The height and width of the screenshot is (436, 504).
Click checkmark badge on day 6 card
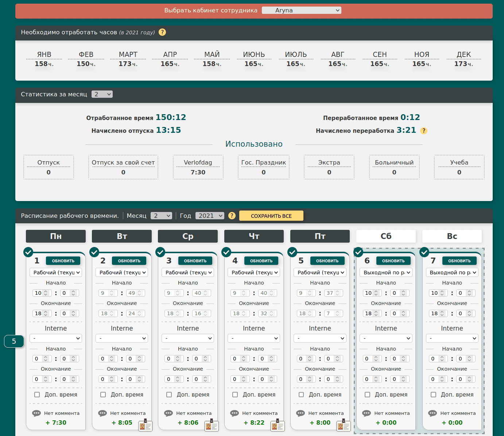358,252
